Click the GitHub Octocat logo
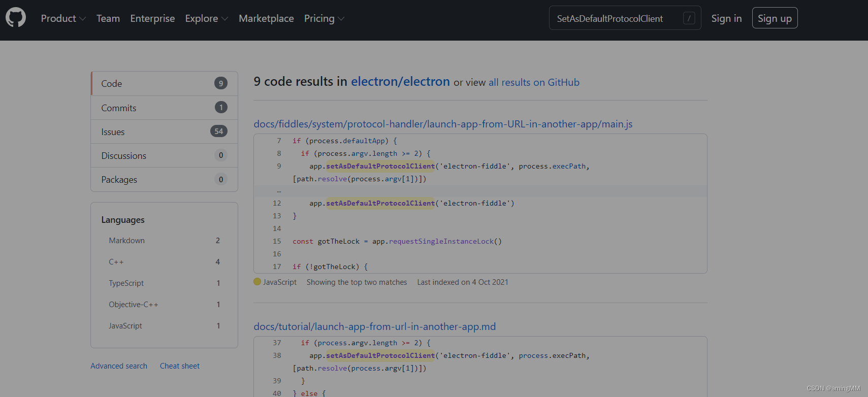The width and height of the screenshot is (868, 397). click(16, 18)
